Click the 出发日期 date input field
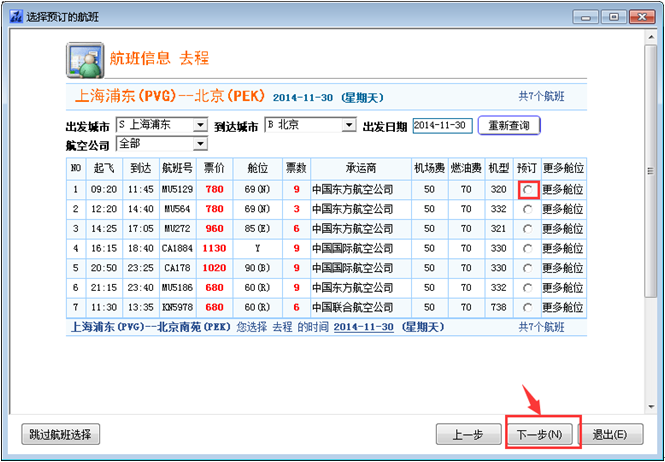The image size is (665, 462). (442, 126)
